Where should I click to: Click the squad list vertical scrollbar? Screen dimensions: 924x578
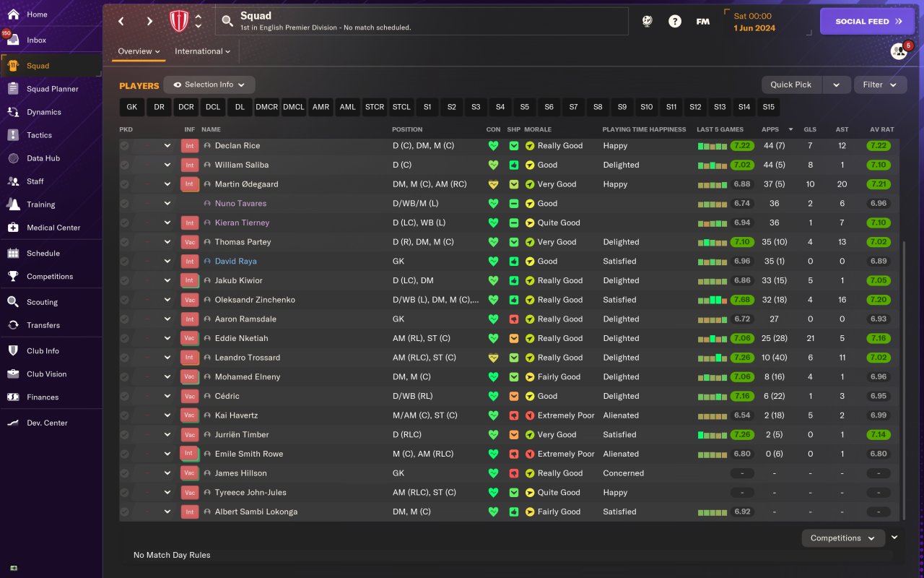click(903, 381)
